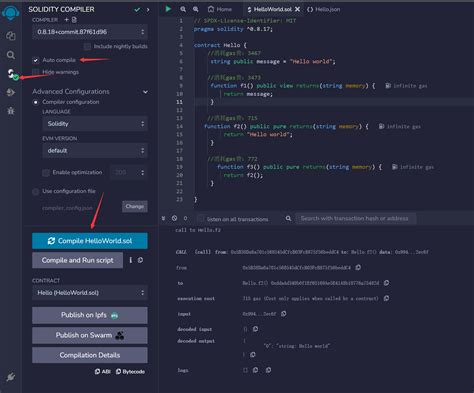Click 'infinite gas' hint beside function f1

point(406,86)
